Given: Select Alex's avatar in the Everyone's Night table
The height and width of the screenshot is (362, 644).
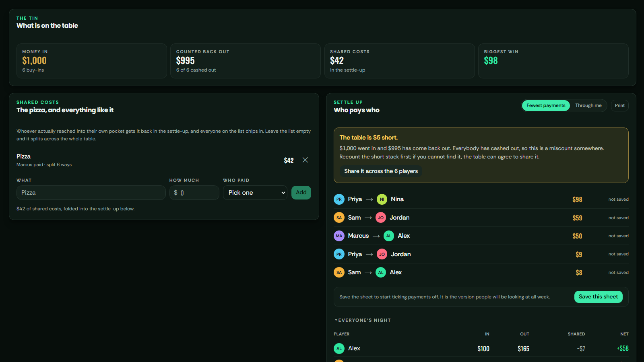Looking at the screenshot, I should point(339,348).
